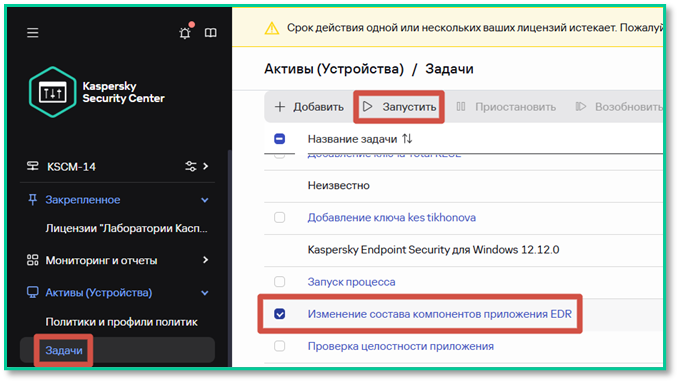
Task: Click the Возобновить resume icon
Action: [581, 107]
